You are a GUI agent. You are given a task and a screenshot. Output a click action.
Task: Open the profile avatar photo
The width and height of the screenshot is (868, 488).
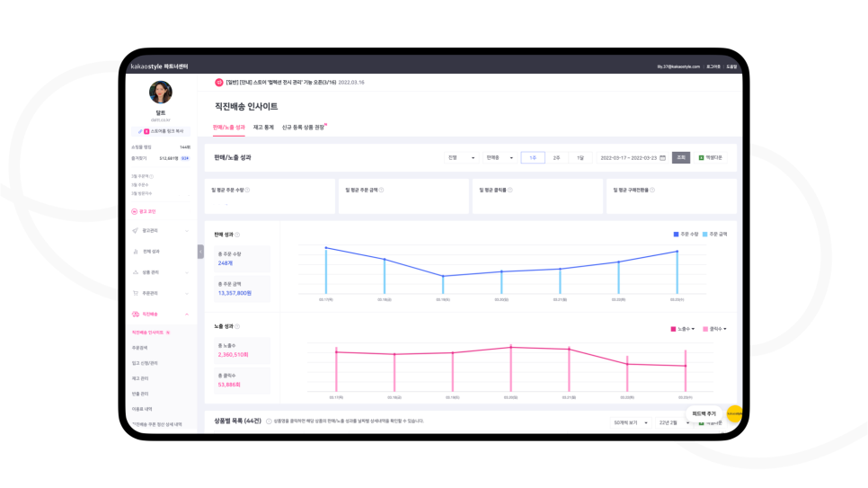pos(161,92)
